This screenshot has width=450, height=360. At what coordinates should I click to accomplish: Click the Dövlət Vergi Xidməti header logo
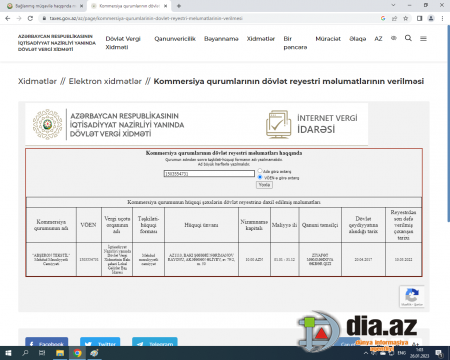[57, 43]
